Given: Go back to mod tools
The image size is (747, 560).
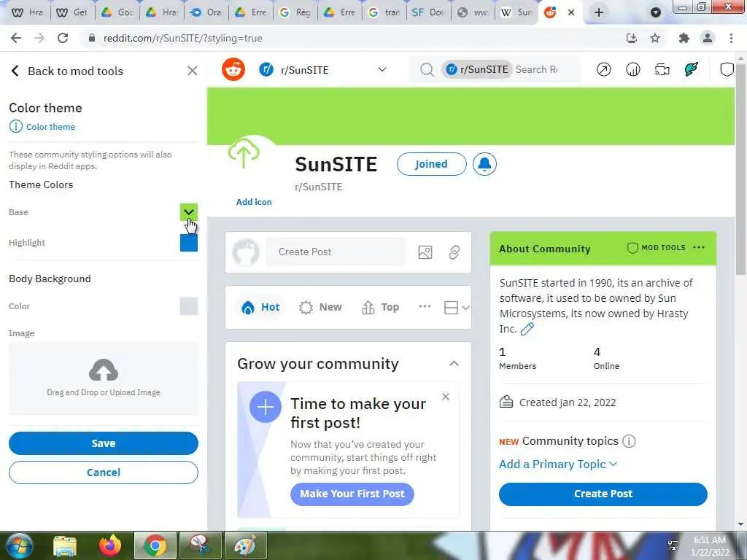Looking at the screenshot, I should [x=66, y=71].
